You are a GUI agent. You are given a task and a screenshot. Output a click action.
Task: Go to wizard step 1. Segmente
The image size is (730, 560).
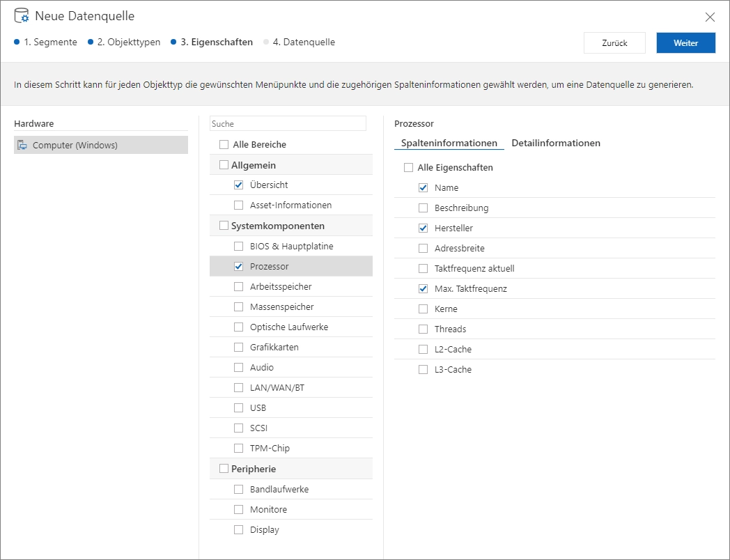[x=46, y=42]
